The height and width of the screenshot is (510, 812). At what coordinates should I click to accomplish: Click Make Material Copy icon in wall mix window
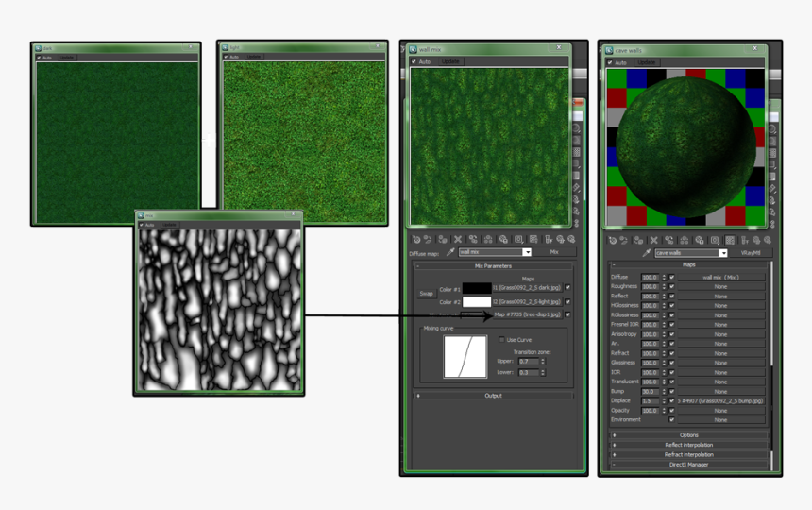(x=473, y=239)
